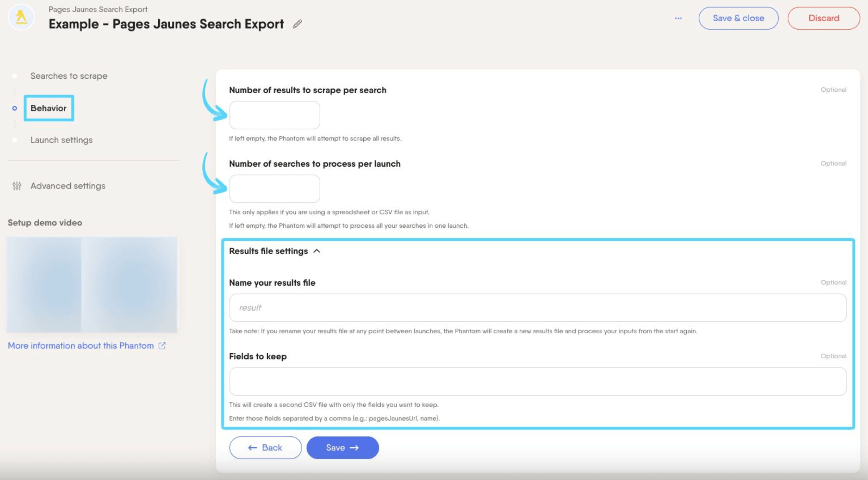Viewport: 868px width, 480px height.
Task: Click the Back button
Action: click(265, 447)
